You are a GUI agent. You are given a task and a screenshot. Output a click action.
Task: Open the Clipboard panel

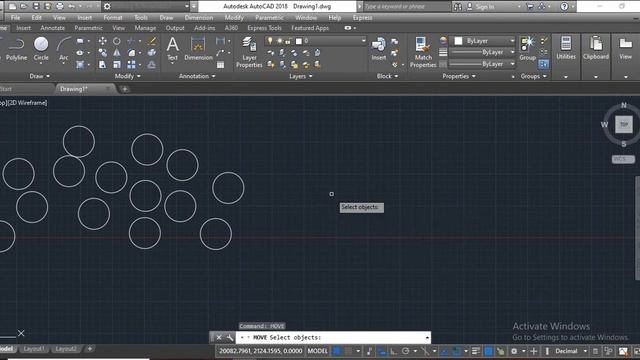tap(596, 49)
